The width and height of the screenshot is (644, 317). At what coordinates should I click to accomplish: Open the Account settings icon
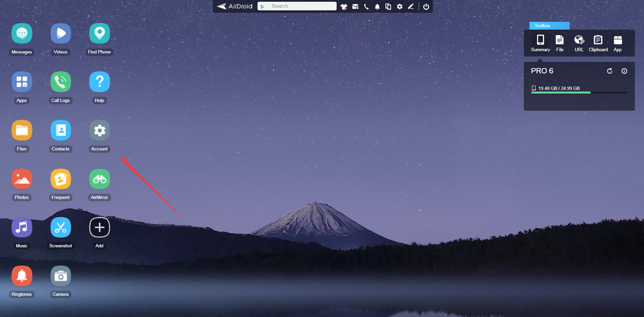click(99, 130)
